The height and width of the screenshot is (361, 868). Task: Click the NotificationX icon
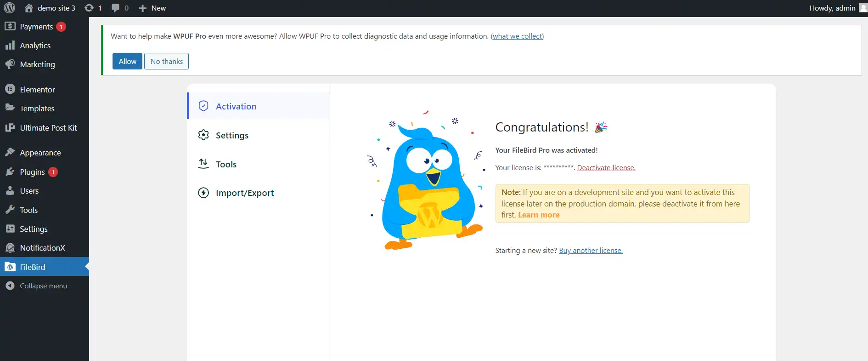(x=10, y=247)
